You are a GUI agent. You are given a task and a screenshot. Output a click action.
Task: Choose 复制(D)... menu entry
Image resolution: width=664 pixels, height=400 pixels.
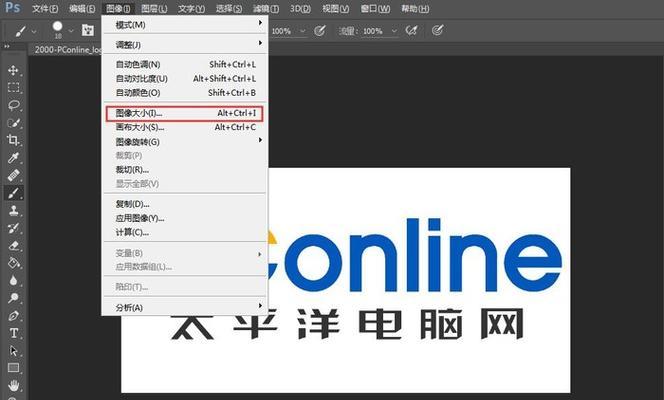(x=185, y=204)
